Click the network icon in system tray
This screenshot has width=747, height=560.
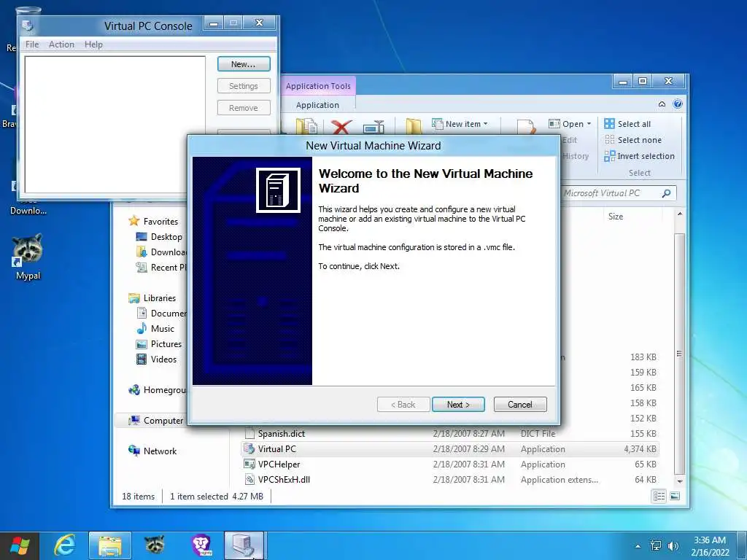[x=656, y=545]
